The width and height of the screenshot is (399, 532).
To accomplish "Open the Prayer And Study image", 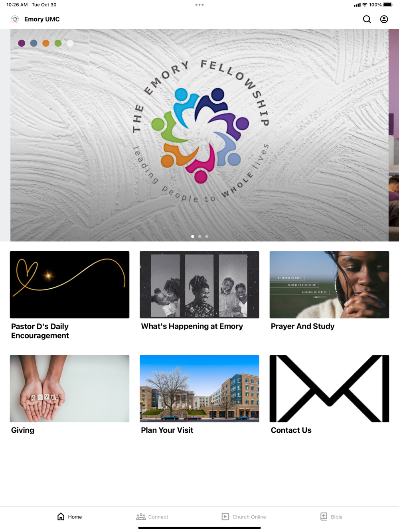I will (x=329, y=285).
